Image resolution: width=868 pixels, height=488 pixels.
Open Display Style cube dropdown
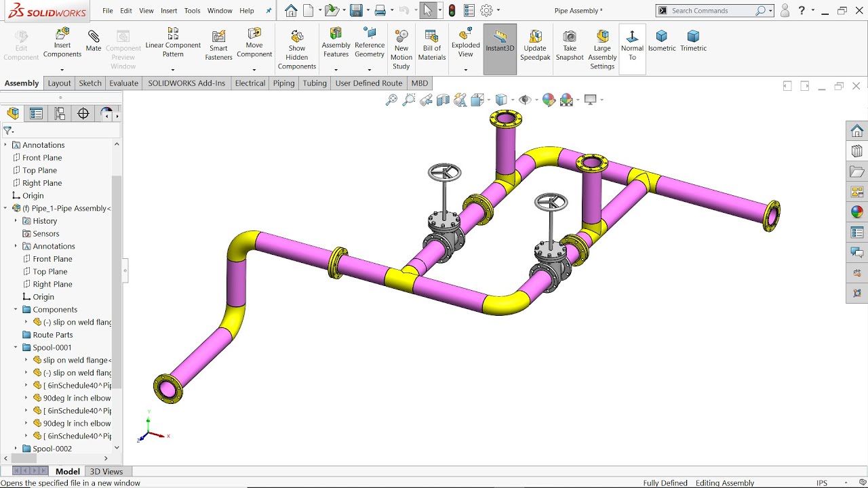click(512, 100)
